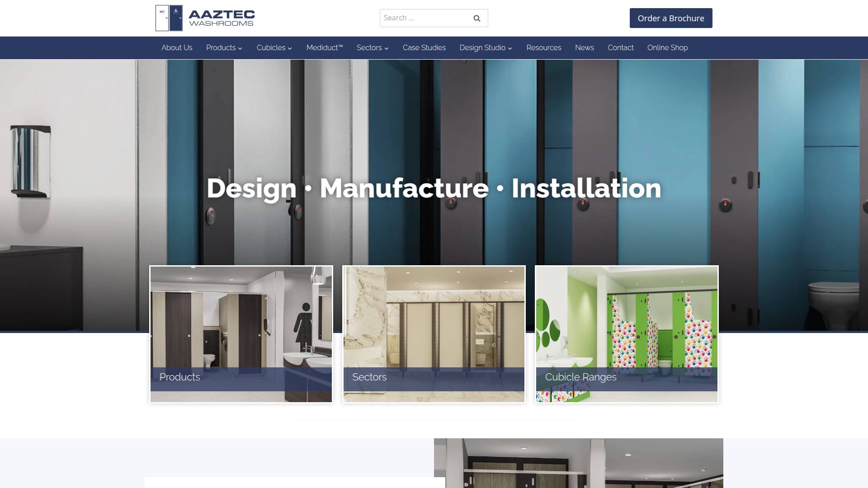
Task: Go to the Mediduct™ page
Action: coord(324,47)
